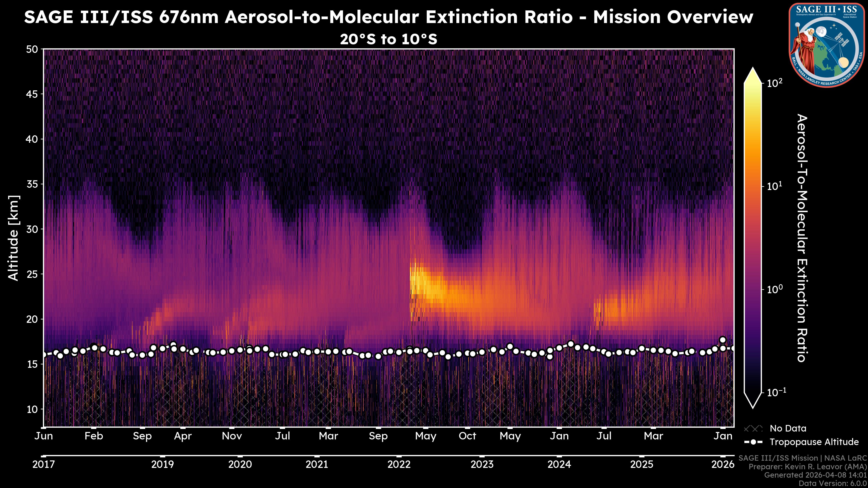The image size is (868, 488).
Task: Click the Oct month tick label
Action: tap(467, 436)
